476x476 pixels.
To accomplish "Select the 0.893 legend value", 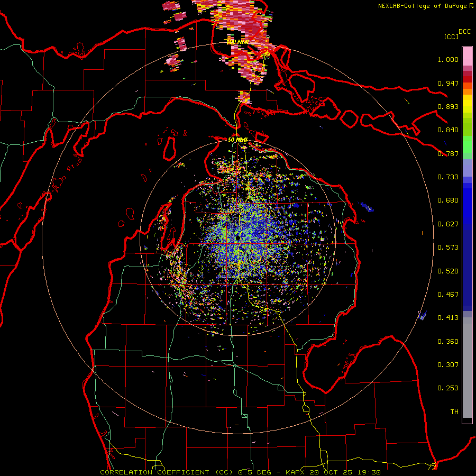I will (448, 106).
